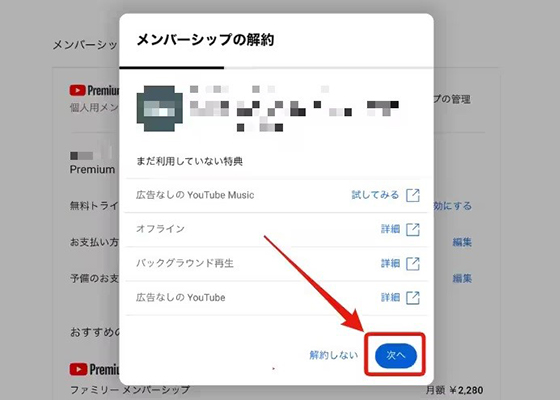Click external-link icon in バックグラウンド再生 row
560x400 pixels.
(413, 264)
